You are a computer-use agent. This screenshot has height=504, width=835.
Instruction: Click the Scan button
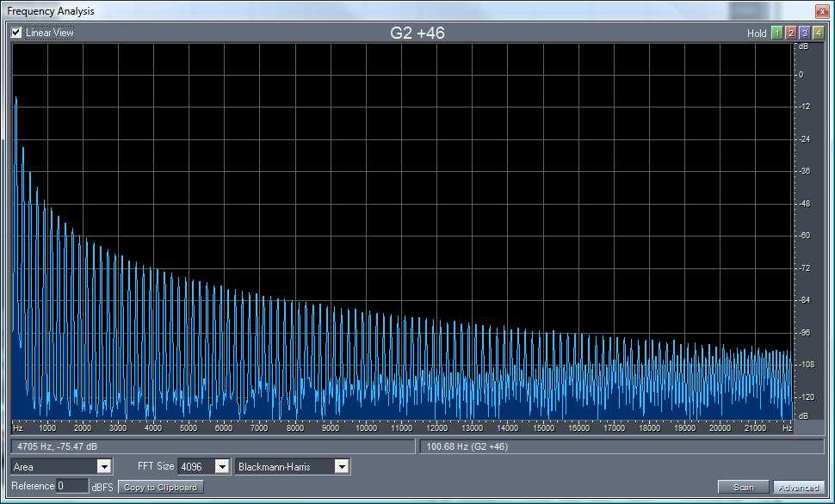[x=744, y=487]
